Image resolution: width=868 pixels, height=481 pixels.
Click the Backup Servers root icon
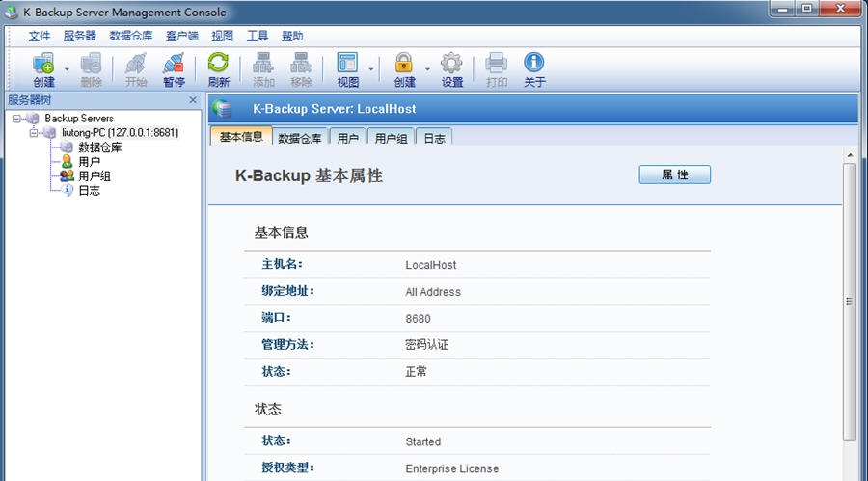pyautogui.click(x=33, y=119)
